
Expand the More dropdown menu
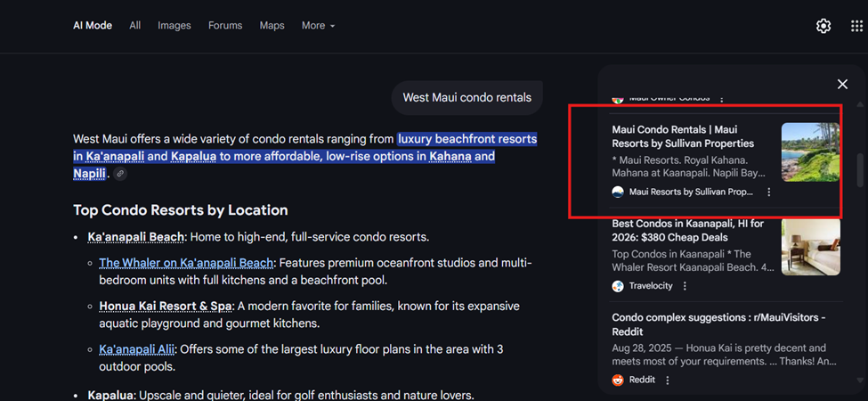[318, 26]
